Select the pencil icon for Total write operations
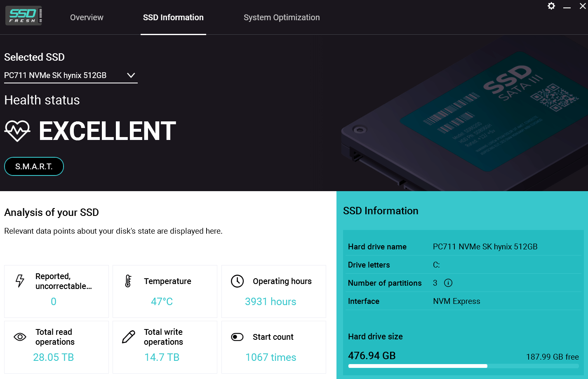The width and height of the screenshot is (588, 379). (x=128, y=336)
